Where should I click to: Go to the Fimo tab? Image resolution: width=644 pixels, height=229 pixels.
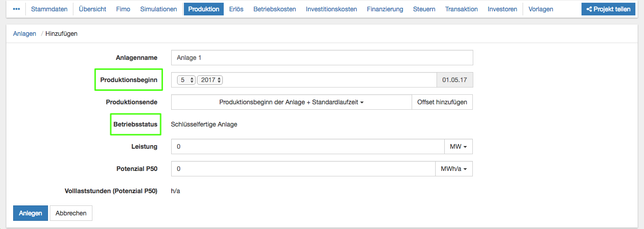coord(123,9)
